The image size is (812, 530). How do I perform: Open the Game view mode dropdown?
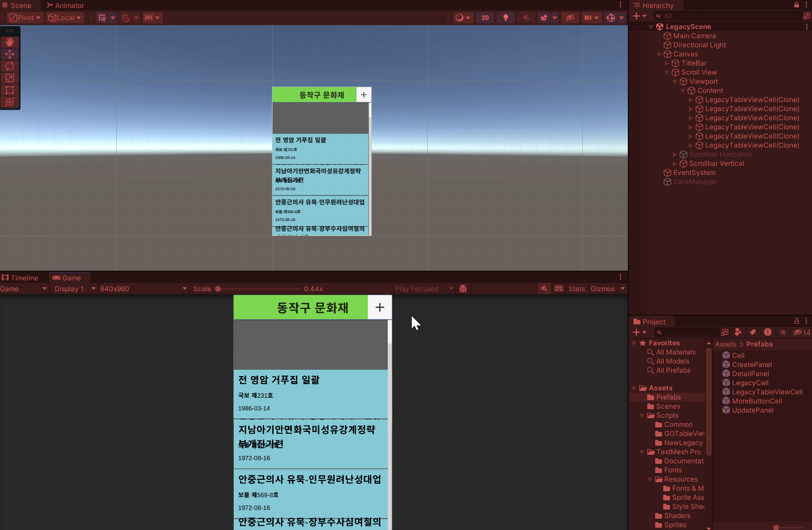pyautogui.click(x=24, y=289)
